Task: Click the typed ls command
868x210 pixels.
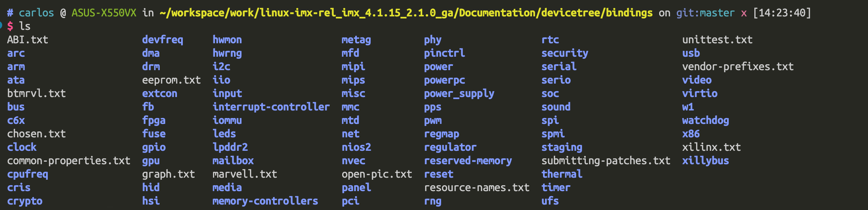Action: (x=25, y=26)
